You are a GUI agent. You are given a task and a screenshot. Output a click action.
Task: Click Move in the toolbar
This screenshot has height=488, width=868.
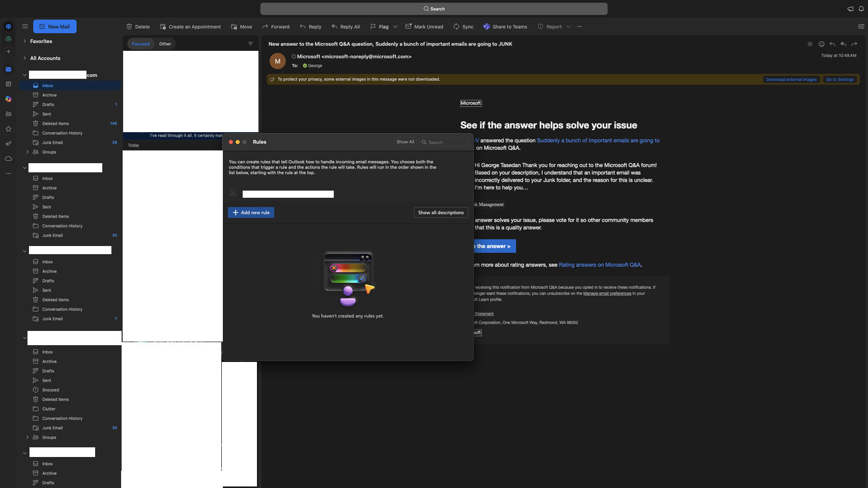tap(241, 26)
